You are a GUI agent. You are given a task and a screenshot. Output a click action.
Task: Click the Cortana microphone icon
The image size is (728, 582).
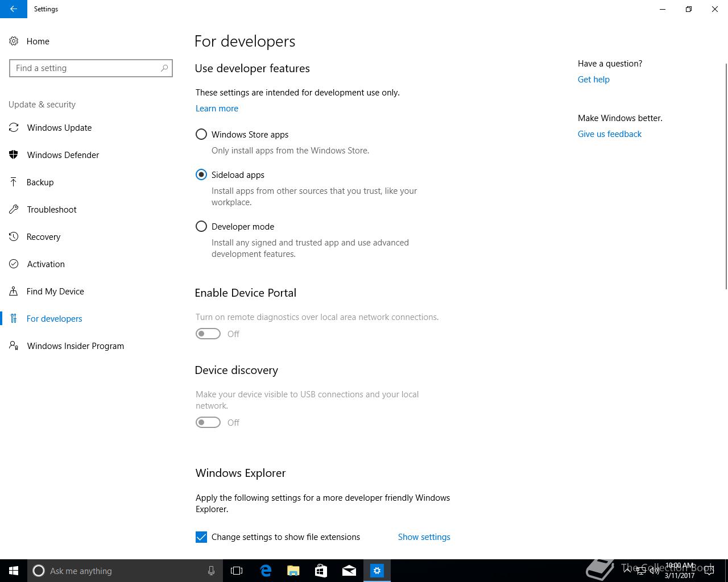tap(211, 571)
